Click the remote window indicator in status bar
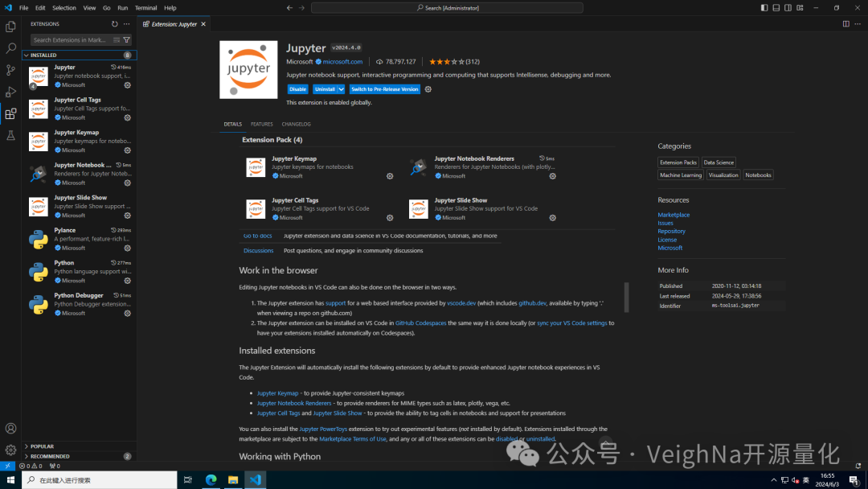The image size is (868, 489). (x=7, y=466)
